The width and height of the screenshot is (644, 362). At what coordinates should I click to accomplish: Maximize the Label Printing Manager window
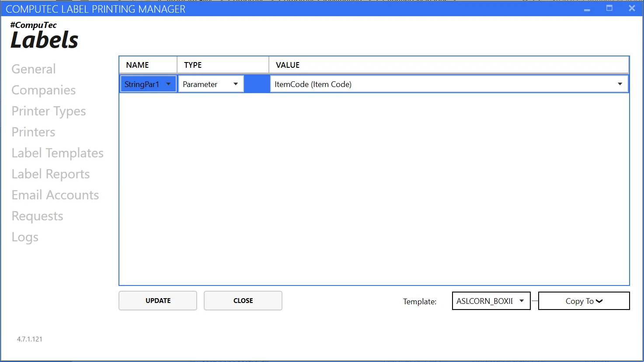point(609,8)
